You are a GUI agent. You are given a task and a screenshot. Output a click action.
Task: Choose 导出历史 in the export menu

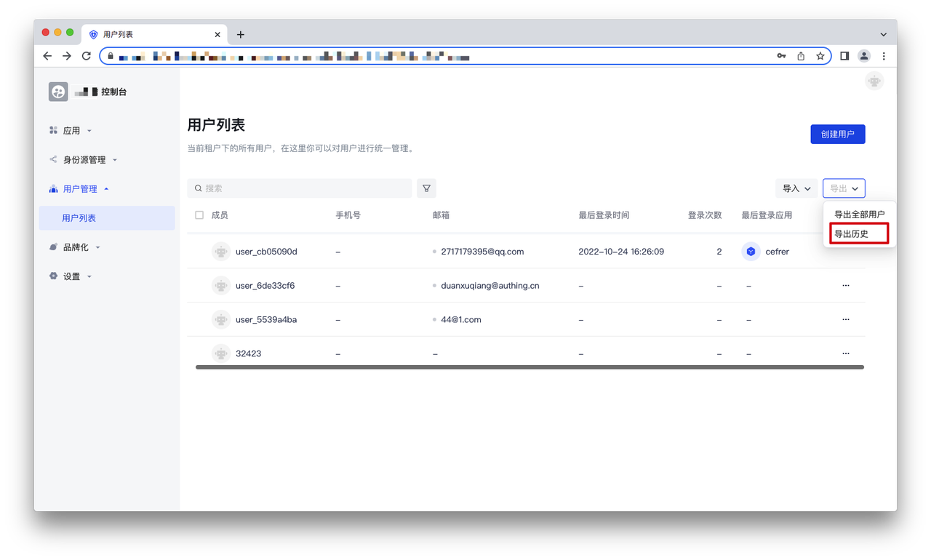coord(852,234)
